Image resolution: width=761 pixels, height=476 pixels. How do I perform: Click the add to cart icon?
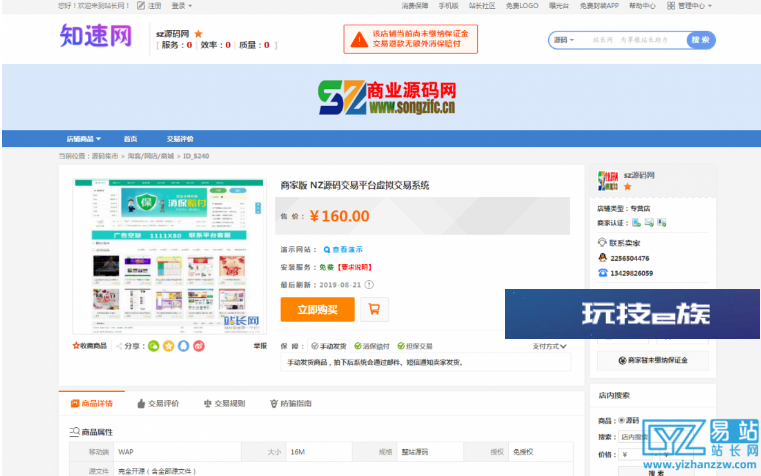[374, 309]
